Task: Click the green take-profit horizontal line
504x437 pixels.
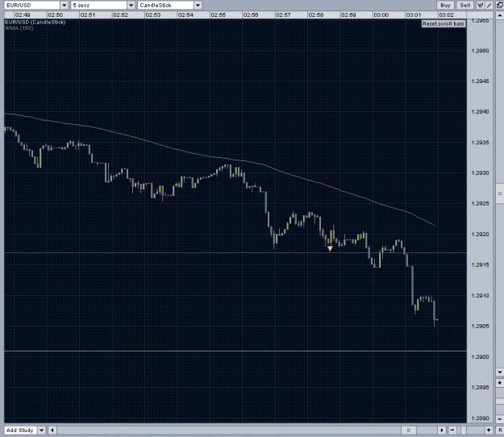Action: (235, 351)
